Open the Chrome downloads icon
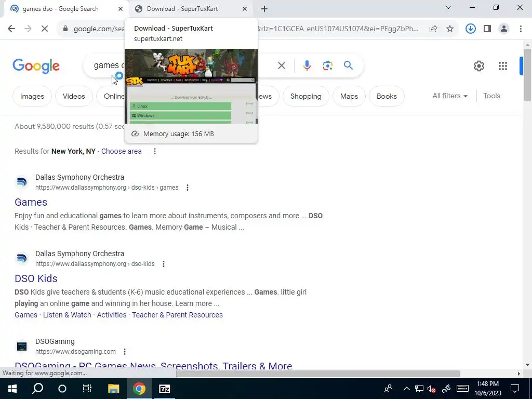Viewport: 532px width, 399px height. pyautogui.click(x=470, y=29)
